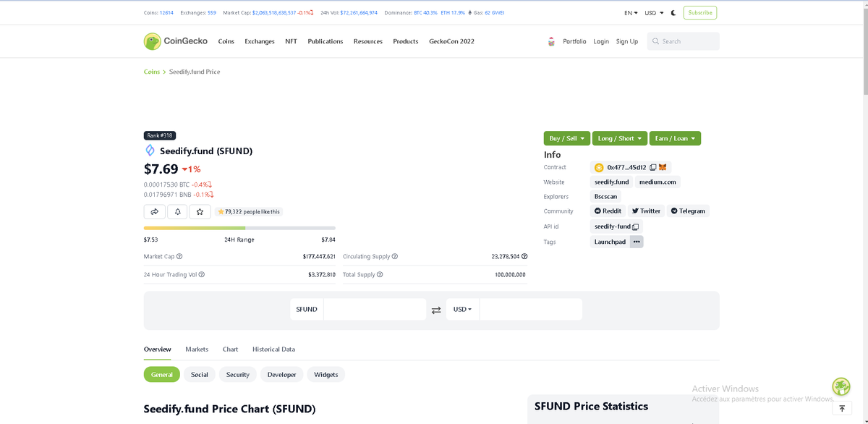
Task: Copy the contract address 0x477...45d12
Action: (x=652, y=167)
